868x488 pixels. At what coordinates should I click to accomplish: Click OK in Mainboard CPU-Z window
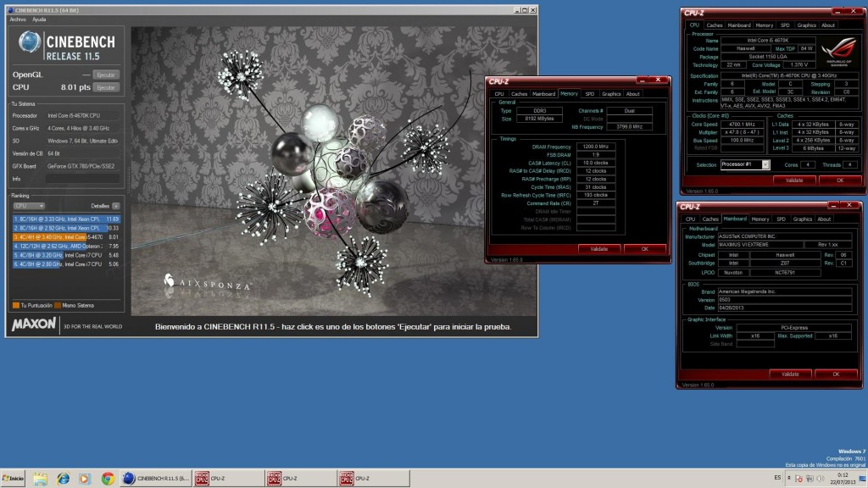click(837, 374)
